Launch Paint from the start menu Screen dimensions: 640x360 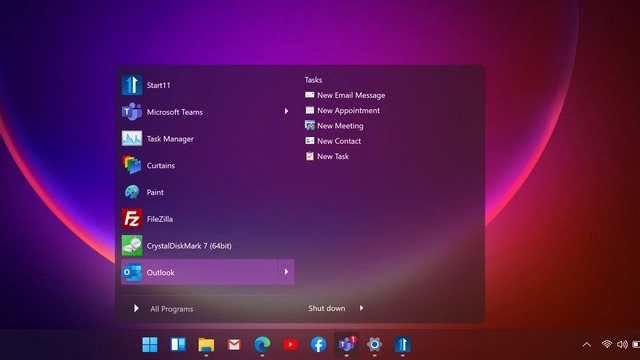tap(207, 192)
